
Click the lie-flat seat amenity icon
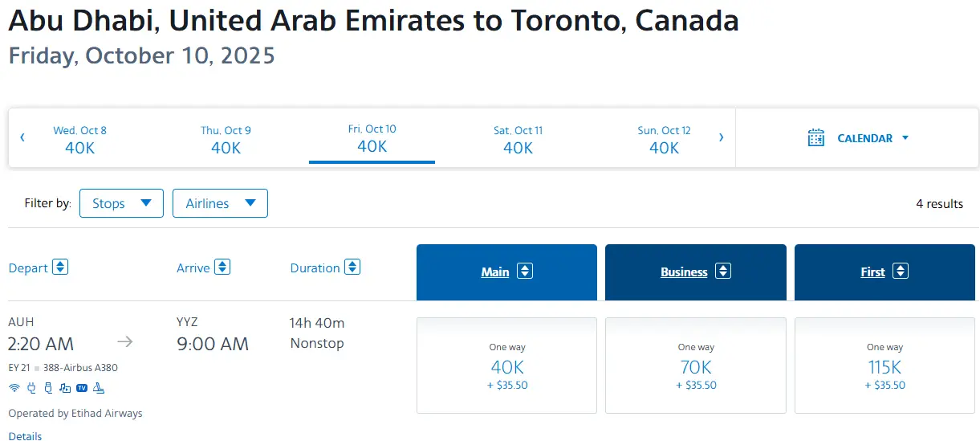click(x=100, y=388)
